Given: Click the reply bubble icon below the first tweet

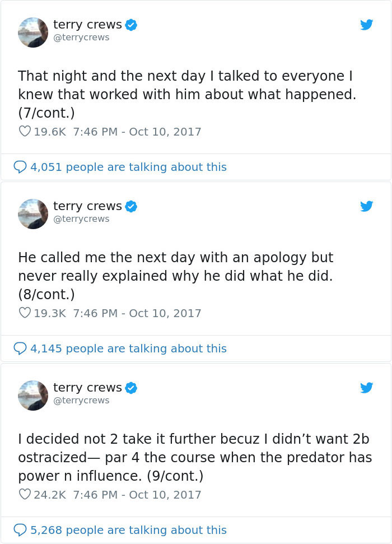Looking at the screenshot, I should click(20, 168).
